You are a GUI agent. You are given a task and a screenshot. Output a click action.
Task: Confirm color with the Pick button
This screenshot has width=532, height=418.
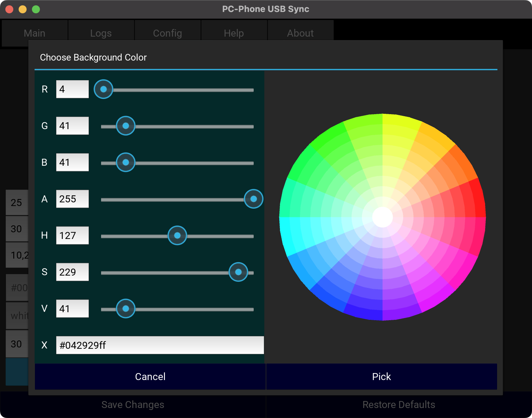tap(381, 376)
